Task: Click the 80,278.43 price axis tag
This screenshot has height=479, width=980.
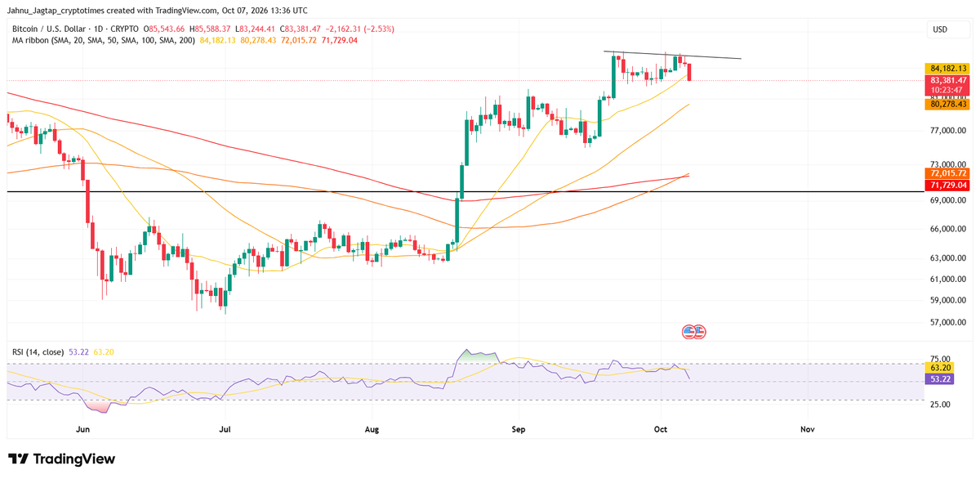Action: coord(948,105)
